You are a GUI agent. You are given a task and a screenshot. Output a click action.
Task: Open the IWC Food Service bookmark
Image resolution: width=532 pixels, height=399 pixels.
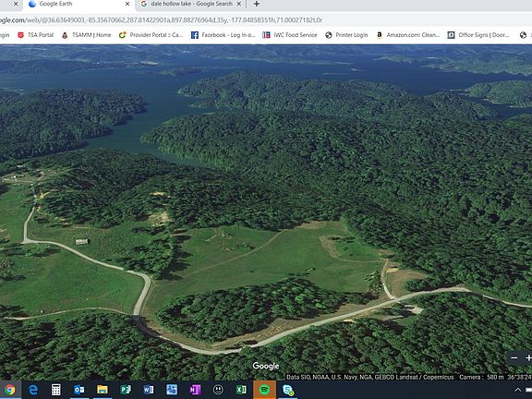click(x=290, y=35)
